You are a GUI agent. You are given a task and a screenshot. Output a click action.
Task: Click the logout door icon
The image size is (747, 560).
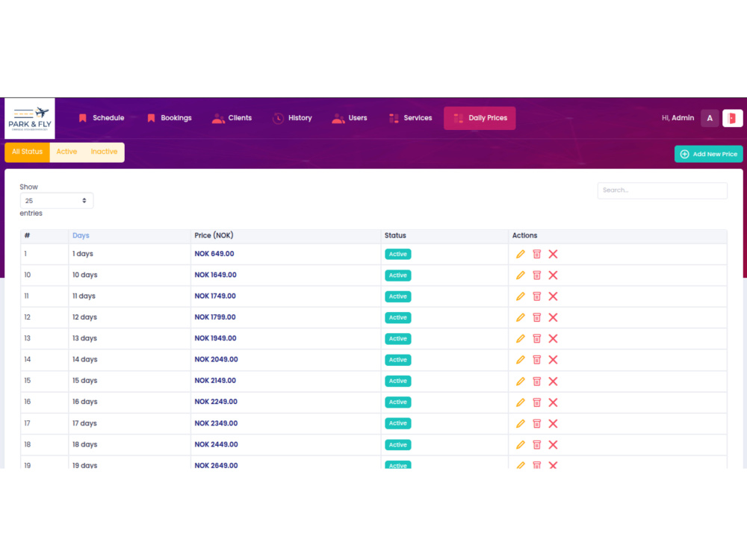coord(732,118)
